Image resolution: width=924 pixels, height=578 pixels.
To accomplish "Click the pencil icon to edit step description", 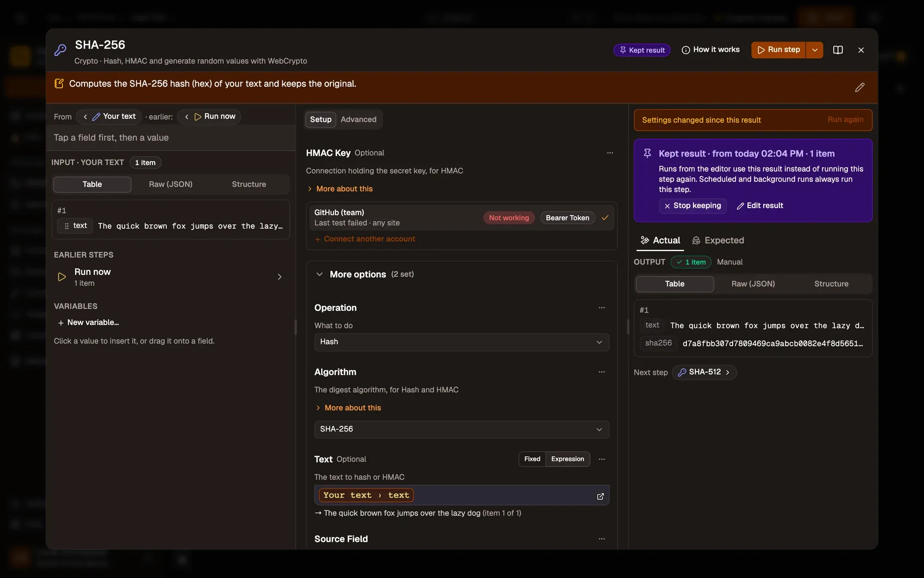I will [x=859, y=87].
